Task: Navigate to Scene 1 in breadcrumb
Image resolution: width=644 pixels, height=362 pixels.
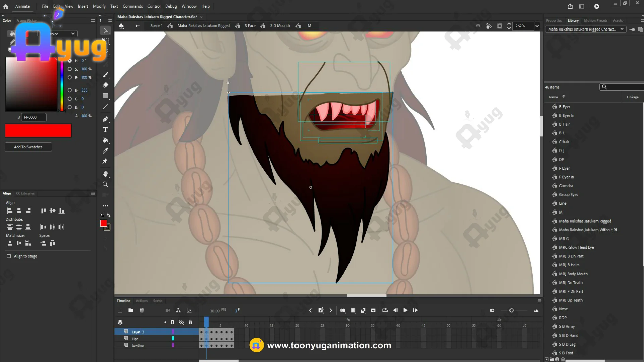Action: [x=156, y=26]
